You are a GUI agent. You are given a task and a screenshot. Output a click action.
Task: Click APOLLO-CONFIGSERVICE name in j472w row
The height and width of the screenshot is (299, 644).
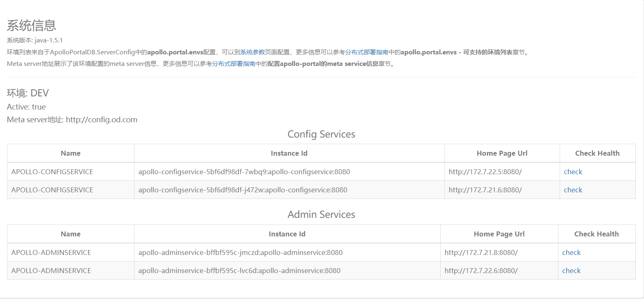[52, 190]
